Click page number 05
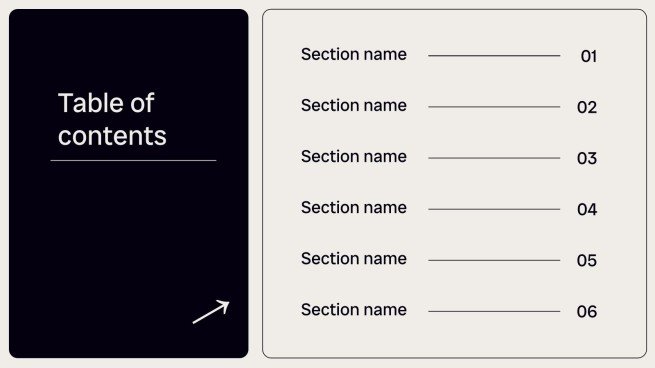This screenshot has height=368, width=655. (587, 261)
